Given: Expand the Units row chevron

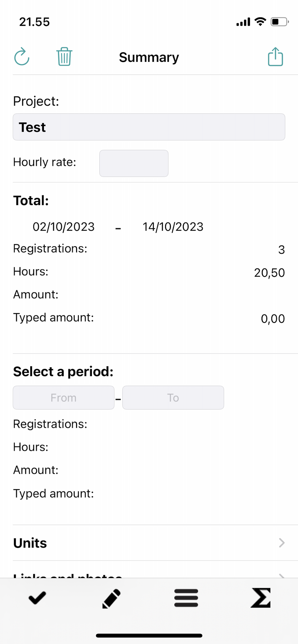Looking at the screenshot, I should pyautogui.click(x=282, y=543).
